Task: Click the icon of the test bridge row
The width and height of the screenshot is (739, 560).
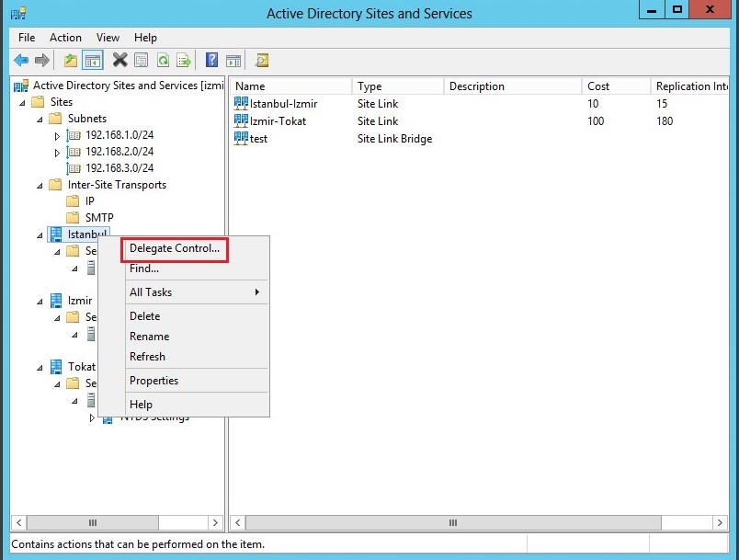Action: [241, 139]
